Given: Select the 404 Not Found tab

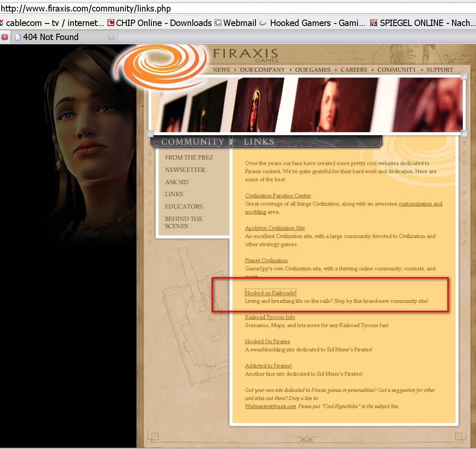Looking at the screenshot, I should click(x=64, y=37).
